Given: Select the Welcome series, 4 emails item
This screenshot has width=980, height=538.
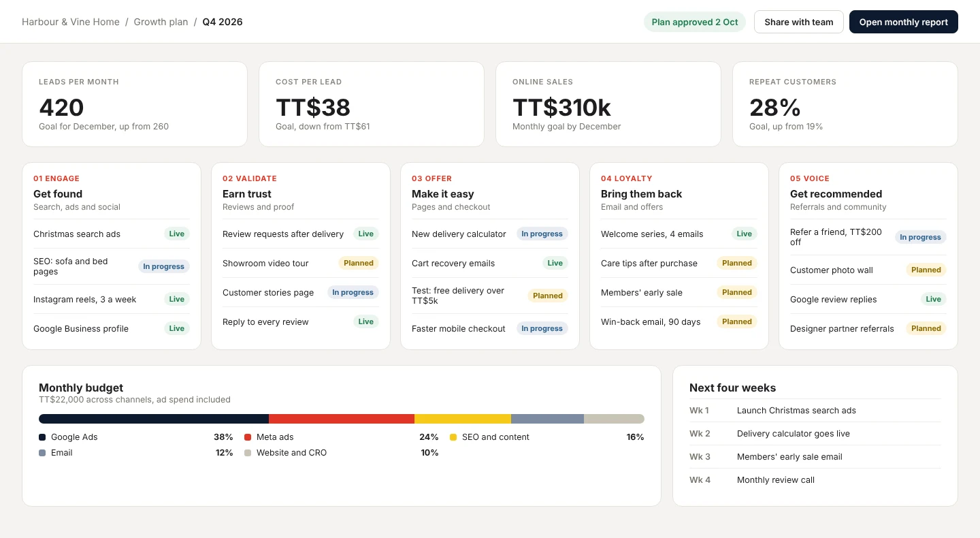Looking at the screenshot, I should coord(652,234).
